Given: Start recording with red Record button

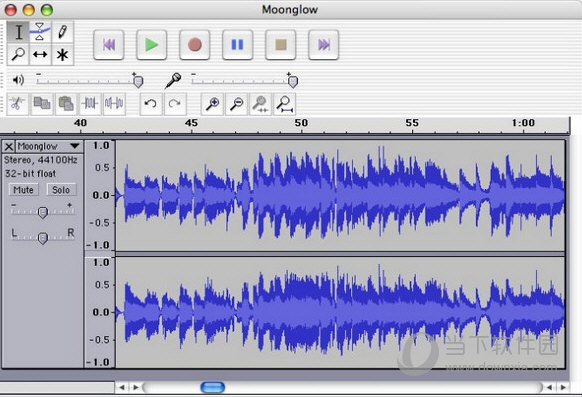Looking at the screenshot, I should click(194, 45).
